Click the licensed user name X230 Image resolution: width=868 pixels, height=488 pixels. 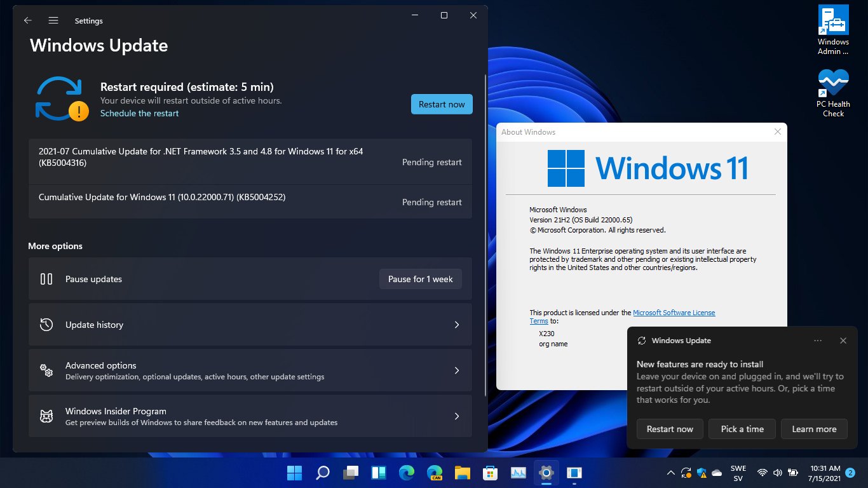point(546,334)
